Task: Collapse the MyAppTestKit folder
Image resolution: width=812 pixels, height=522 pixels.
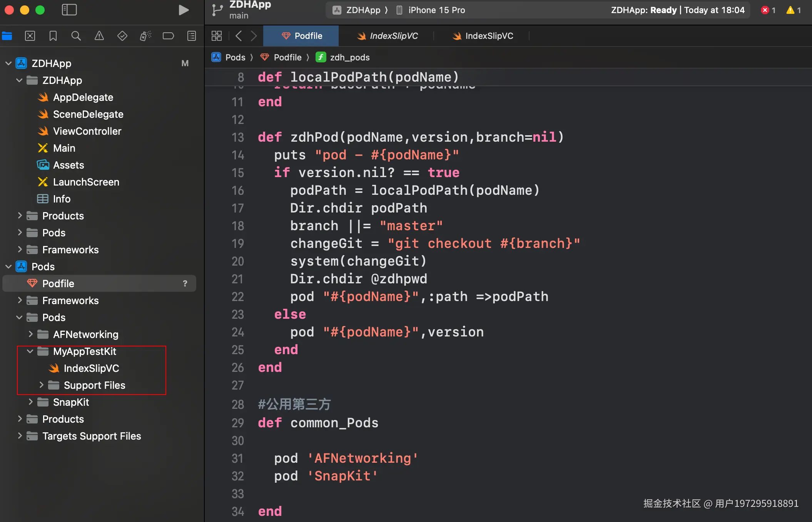Action: pos(30,351)
